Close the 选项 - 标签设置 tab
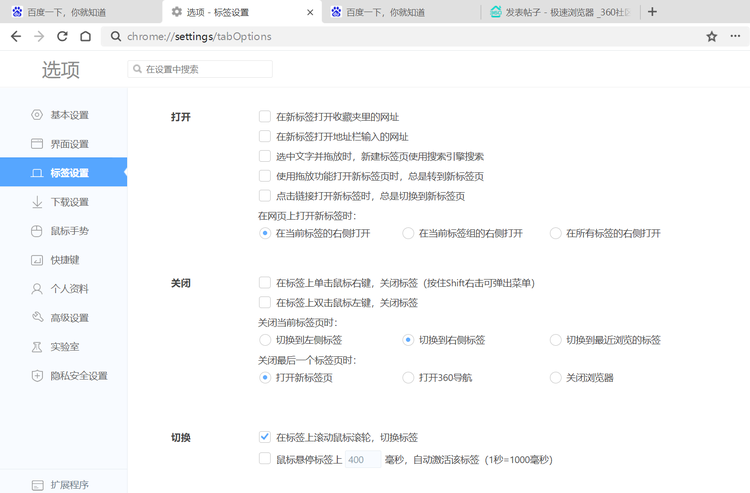750x493 pixels. click(x=309, y=12)
